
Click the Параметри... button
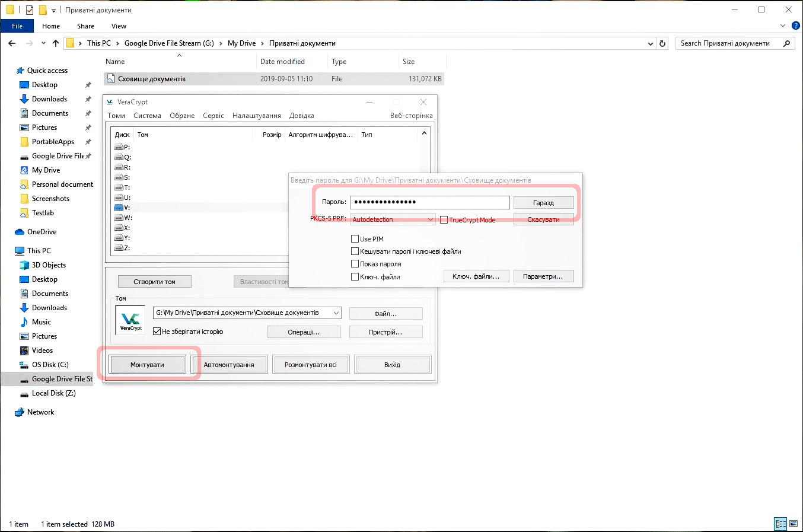pyautogui.click(x=543, y=276)
